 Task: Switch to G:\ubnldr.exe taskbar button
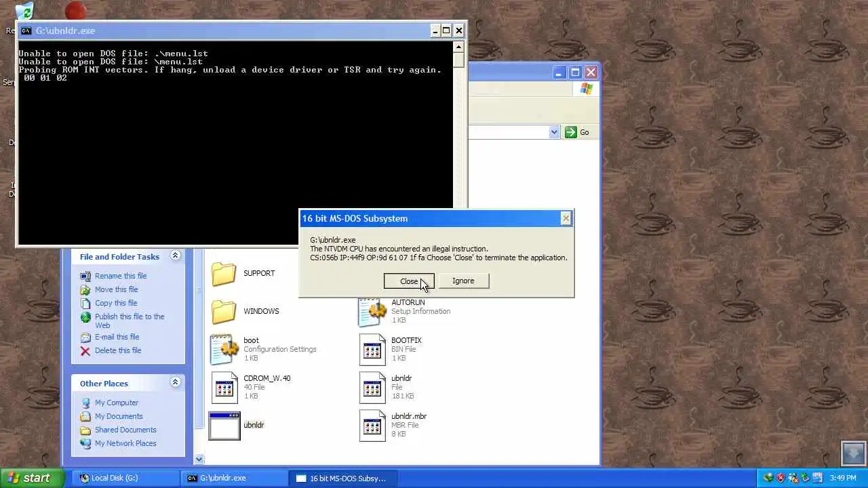pyautogui.click(x=234, y=478)
